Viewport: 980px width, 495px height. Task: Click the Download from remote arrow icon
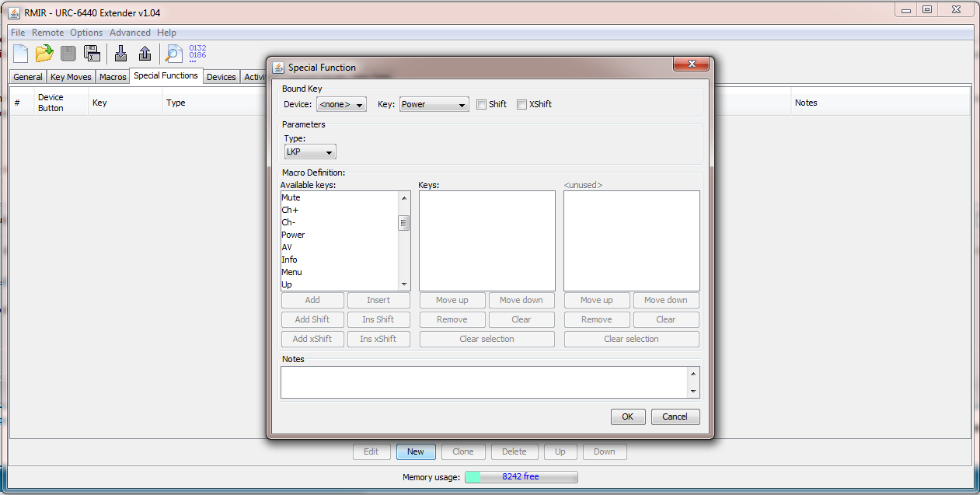[x=120, y=54]
